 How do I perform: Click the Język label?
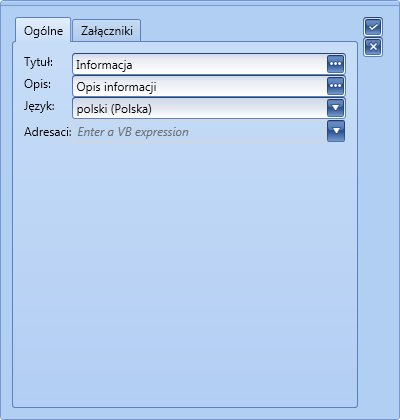[39, 107]
